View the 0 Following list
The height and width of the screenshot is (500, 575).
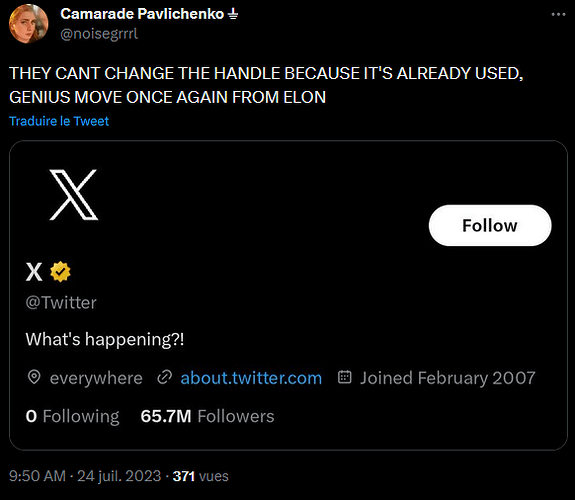click(x=72, y=416)
